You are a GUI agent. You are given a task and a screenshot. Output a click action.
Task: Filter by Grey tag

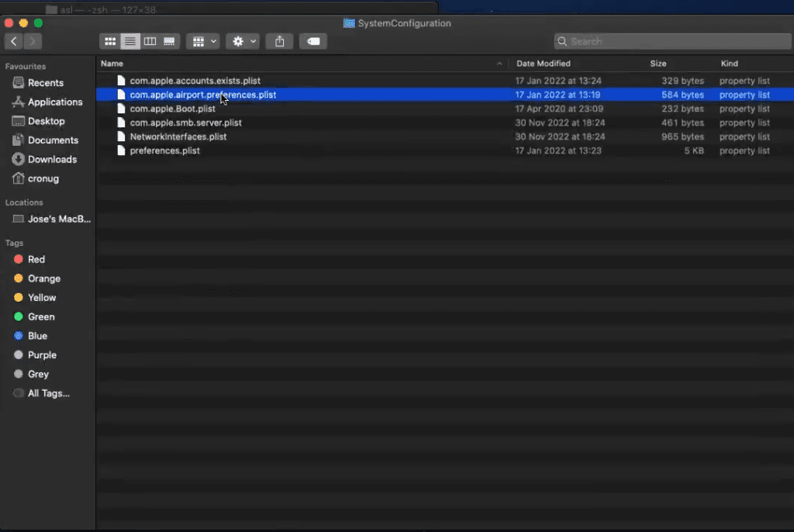[x=38, y=374]
